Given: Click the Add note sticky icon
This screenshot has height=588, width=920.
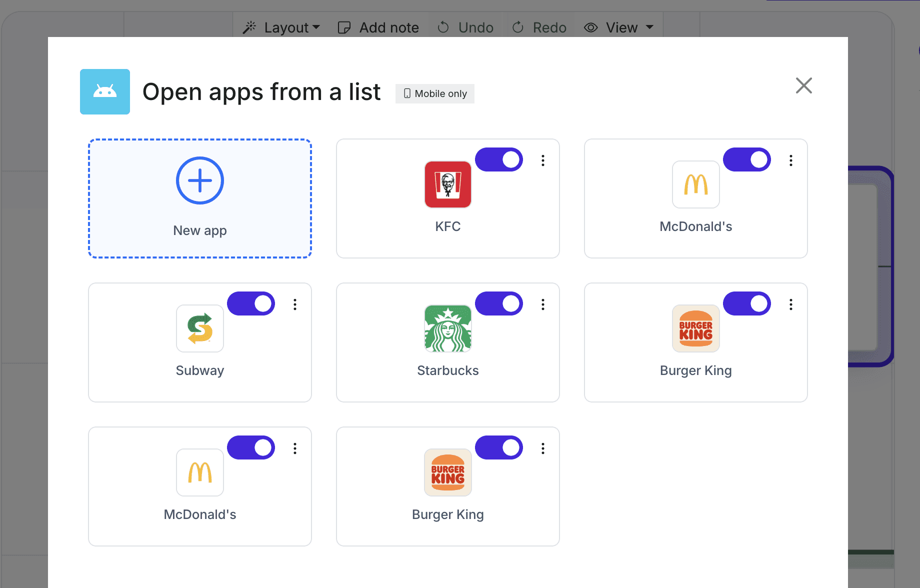Looking at the screenshot, I should pyautogui.click(x=344, y=27).
